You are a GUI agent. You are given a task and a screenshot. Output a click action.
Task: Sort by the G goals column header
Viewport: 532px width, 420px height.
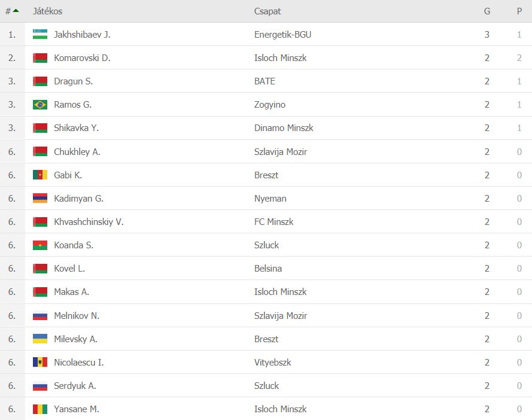[x=487, y=11]
